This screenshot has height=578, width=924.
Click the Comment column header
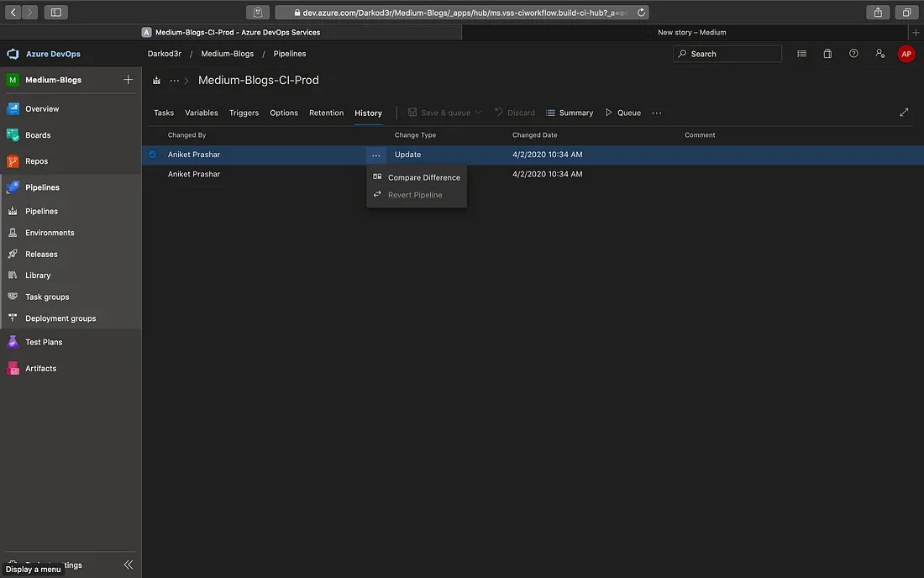pos(700,135)
